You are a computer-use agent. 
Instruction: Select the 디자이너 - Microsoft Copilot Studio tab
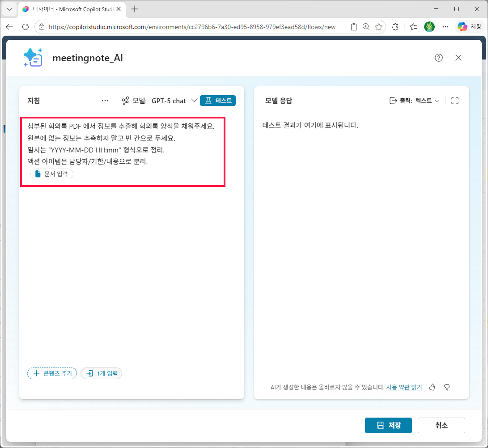pos(72,9)
